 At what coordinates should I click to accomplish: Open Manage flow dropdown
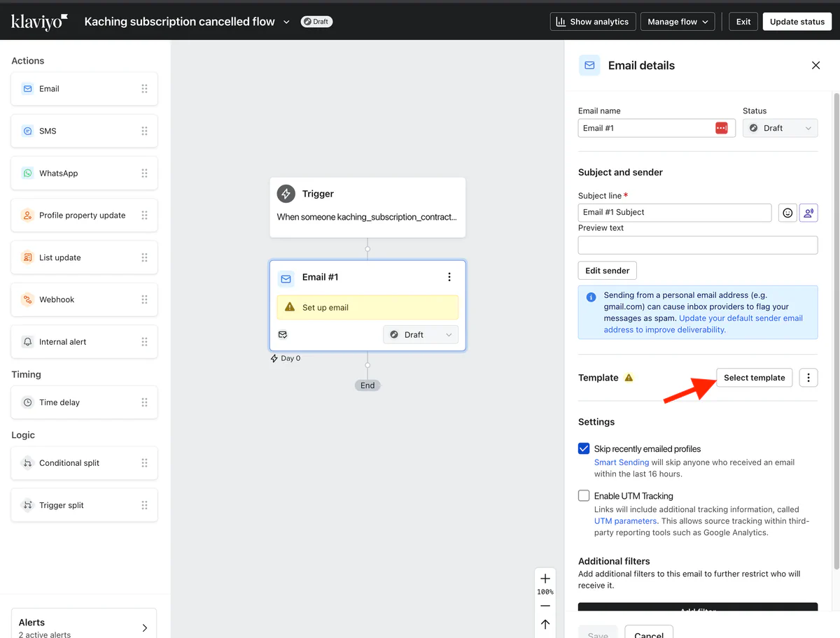(678, 22)
